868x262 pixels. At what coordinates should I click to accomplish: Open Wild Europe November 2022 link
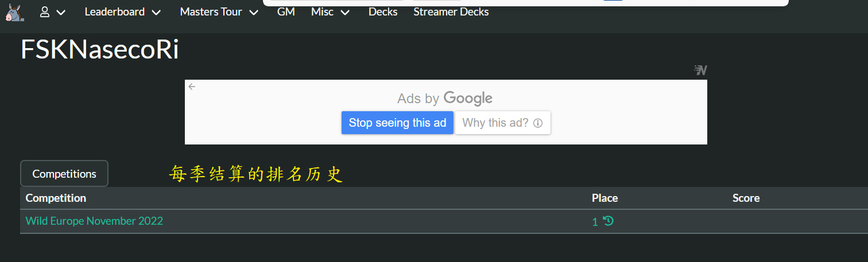(94, 221)
